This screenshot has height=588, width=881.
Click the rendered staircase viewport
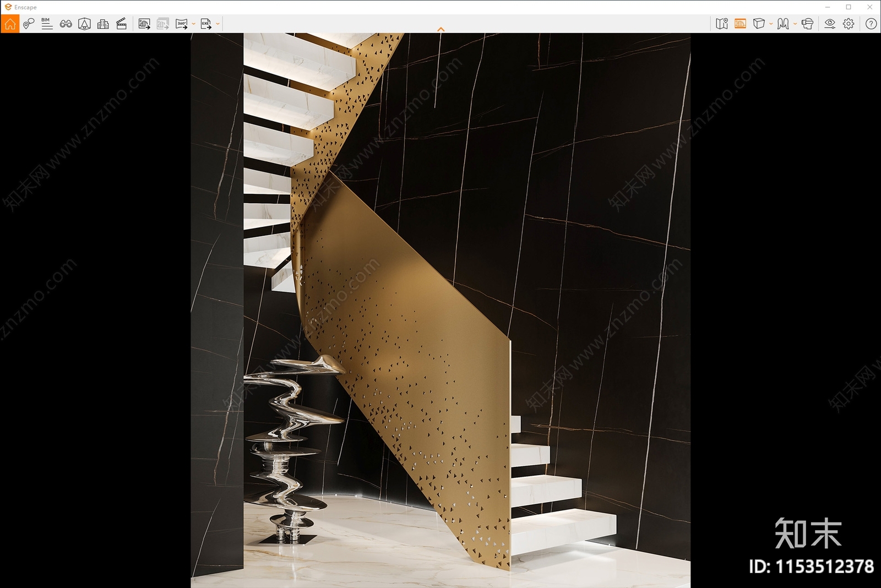(x=440, y=311)
